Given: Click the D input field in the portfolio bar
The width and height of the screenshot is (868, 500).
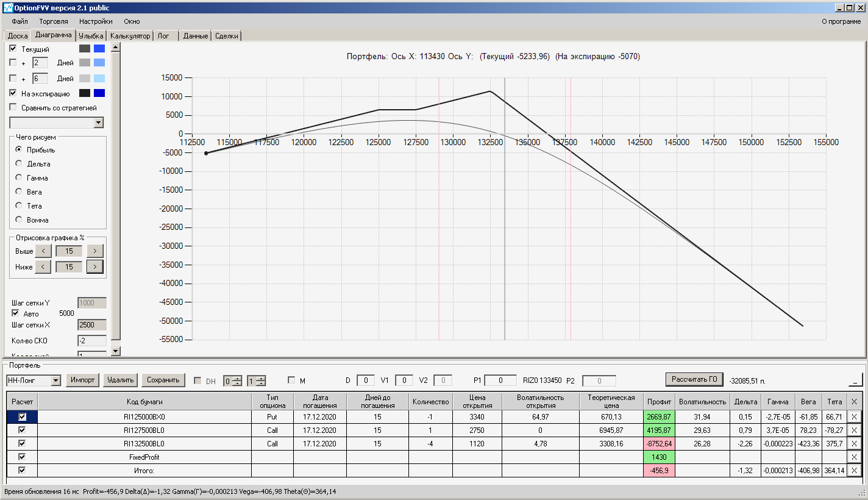Looking at the screenshot, I should click(x=366, y=380).
